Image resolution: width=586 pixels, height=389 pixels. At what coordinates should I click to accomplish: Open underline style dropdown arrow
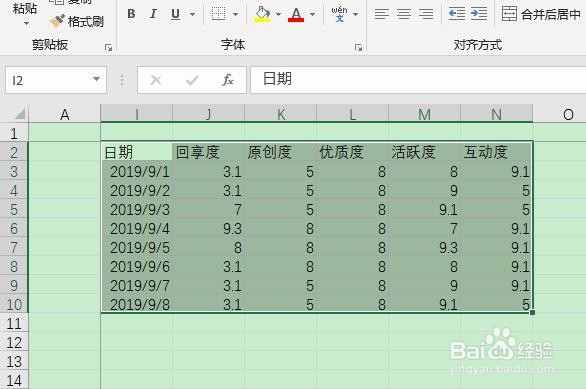pyautogui.click(x=192, y=15)
